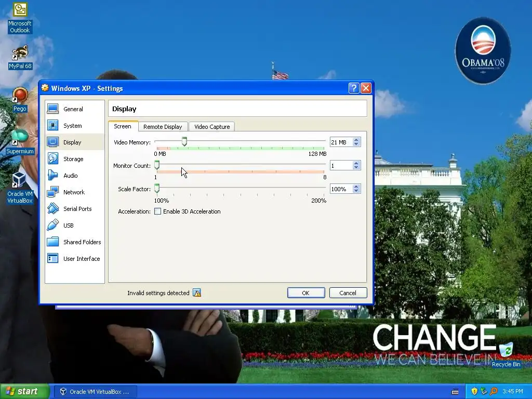This screenshot has width=532, height=399.
Task: Click the magnifier tray icon
Action: coord(494,391)
